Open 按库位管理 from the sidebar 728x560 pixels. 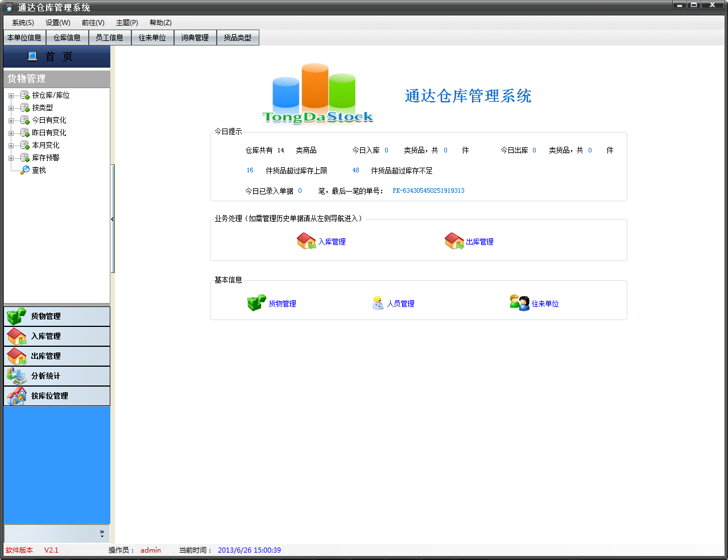pos(57,396)
